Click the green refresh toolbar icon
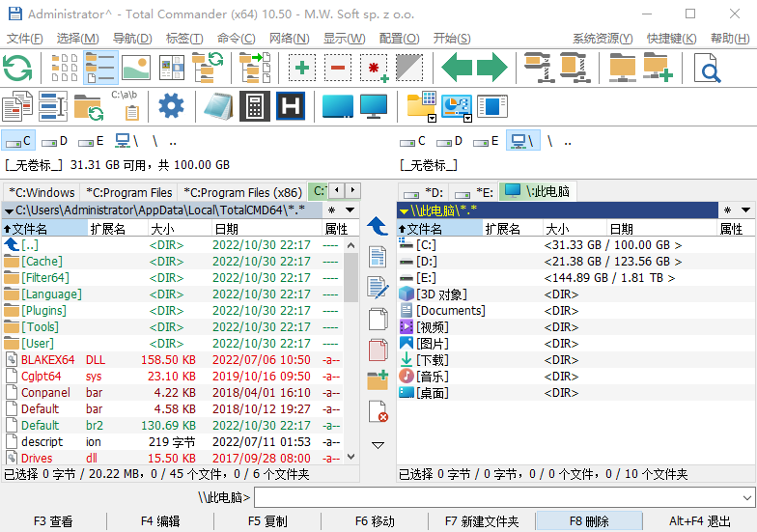This screenshot has height=532, width=757. click(17, 68)
